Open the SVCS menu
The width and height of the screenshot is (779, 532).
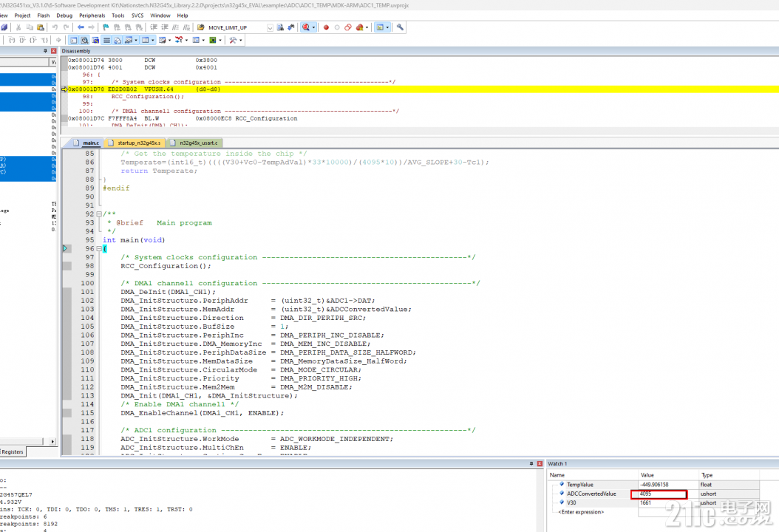(137, 16)
